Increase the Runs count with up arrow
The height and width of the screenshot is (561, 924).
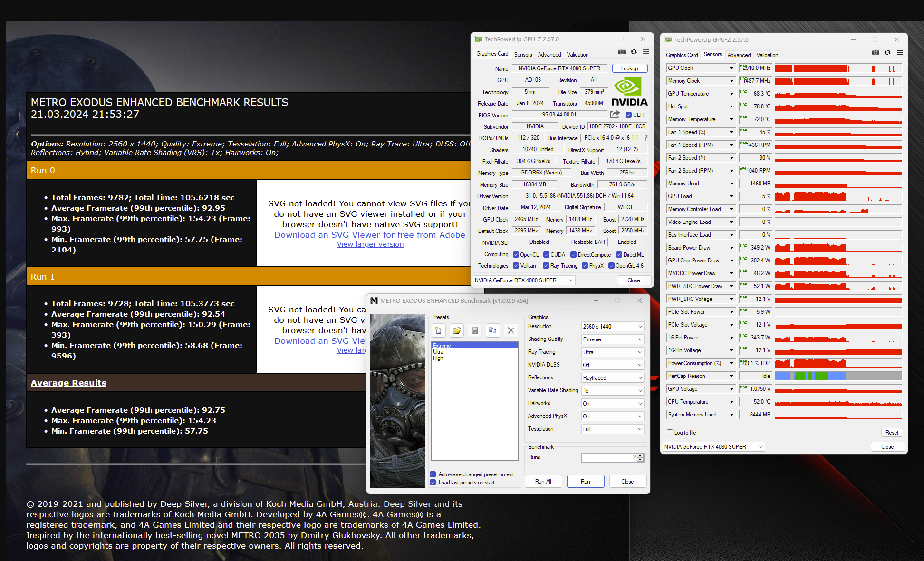pyautogui.click(x=640, y=455)
